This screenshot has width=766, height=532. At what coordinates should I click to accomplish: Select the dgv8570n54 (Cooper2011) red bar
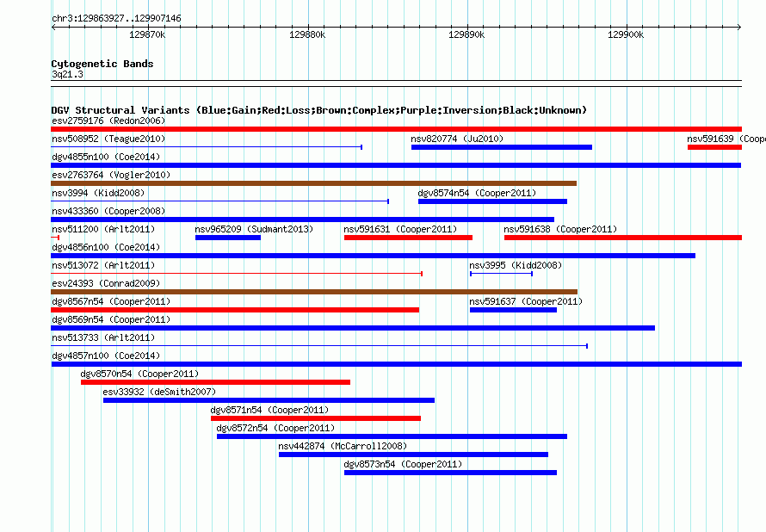tap(215, 382)
